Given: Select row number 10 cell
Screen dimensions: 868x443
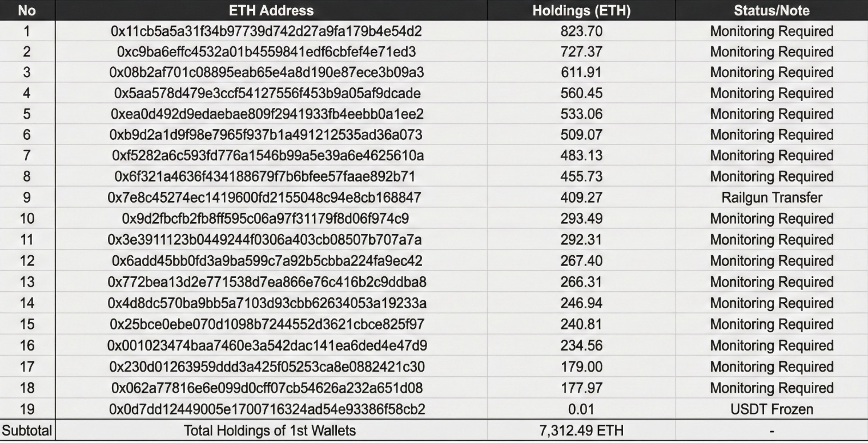Looking at the screenshot, I should pos(27,219).
